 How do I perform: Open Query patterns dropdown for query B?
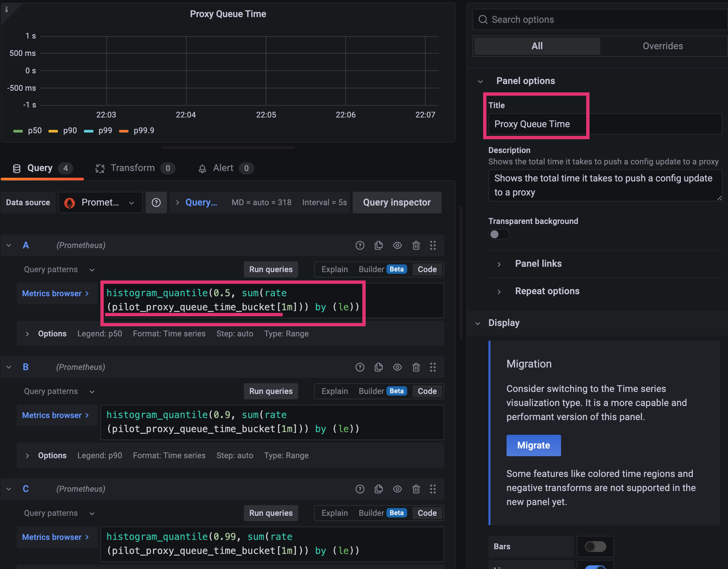[60, 391]
